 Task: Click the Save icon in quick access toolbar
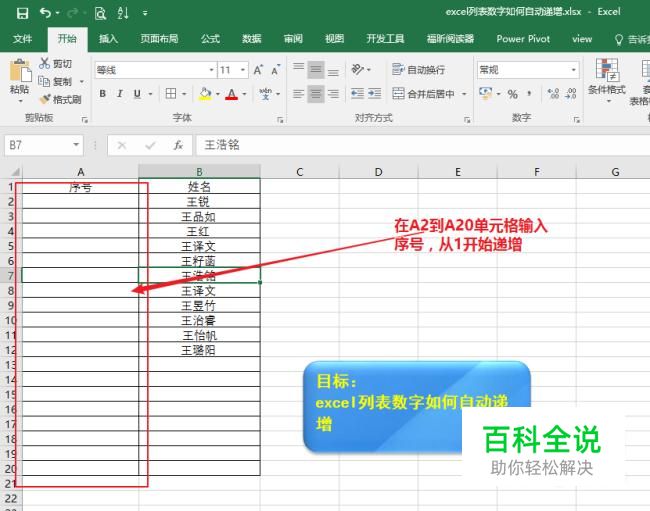point(22,13)
